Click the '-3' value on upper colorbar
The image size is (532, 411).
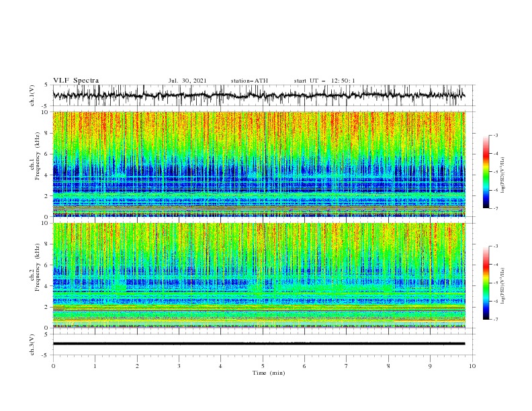[x=495, y=135]
